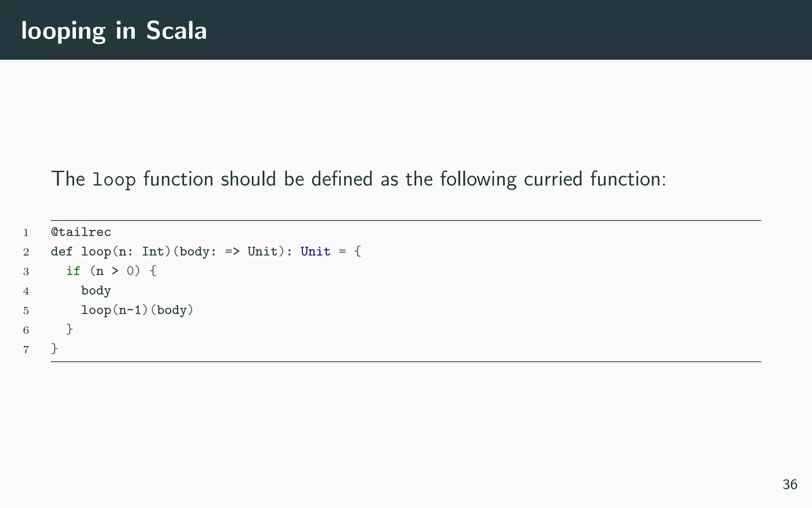This screenshot has width=812, height=508.
Task: Click the word "curried" in the sentence
Action: click(553, 179)
